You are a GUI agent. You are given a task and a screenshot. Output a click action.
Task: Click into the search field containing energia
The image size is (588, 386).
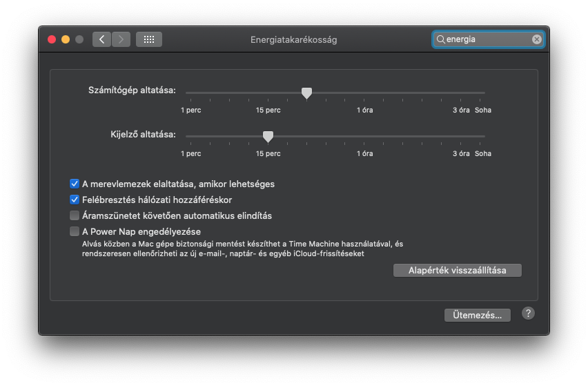488,39
